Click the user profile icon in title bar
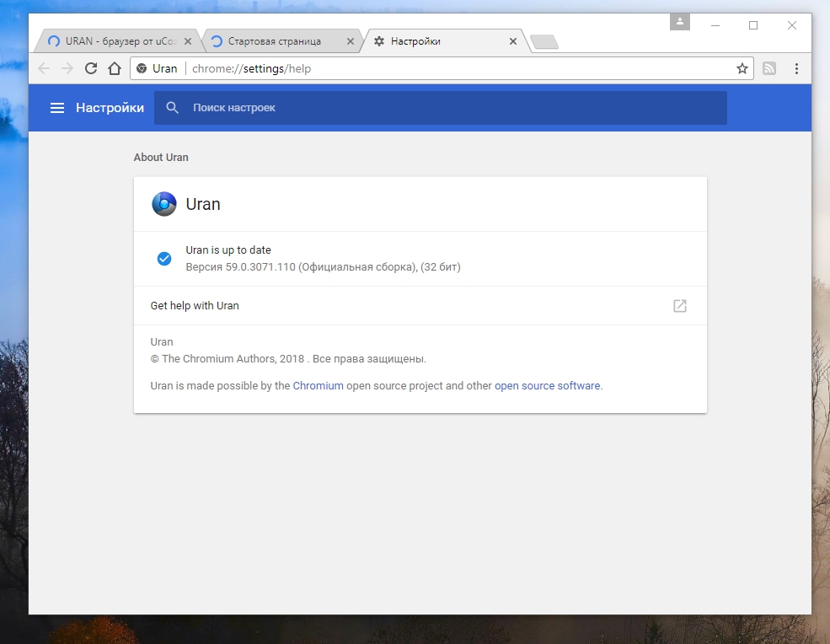The width and height of the screenshot is (830, 644). point(679,22)
